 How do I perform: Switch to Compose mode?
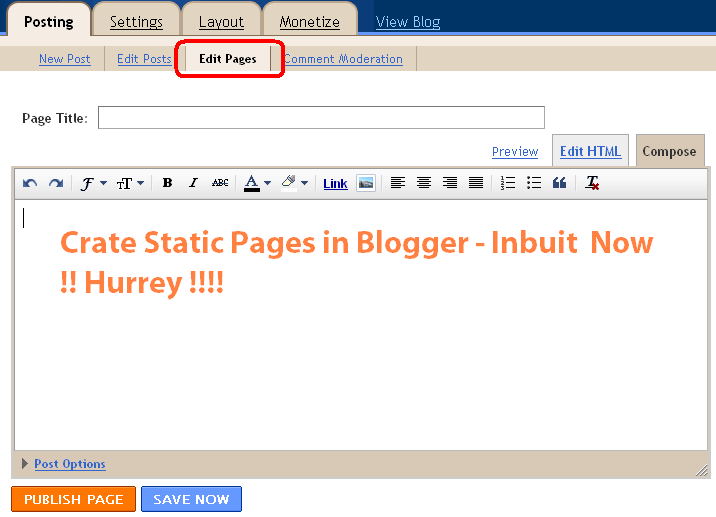point(669,151)
